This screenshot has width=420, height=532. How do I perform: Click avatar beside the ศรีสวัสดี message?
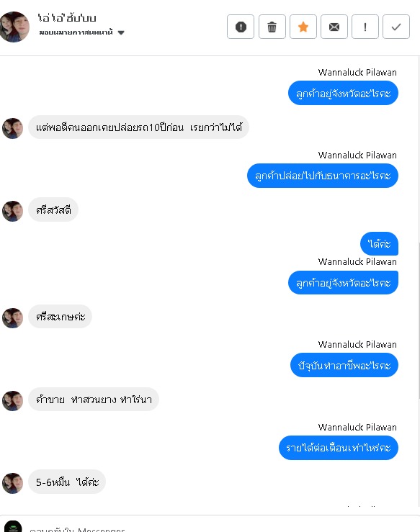pyautogui.click(x=12, y=211)
